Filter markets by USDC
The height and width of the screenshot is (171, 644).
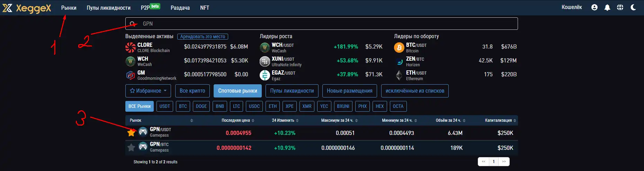[254, 106]
